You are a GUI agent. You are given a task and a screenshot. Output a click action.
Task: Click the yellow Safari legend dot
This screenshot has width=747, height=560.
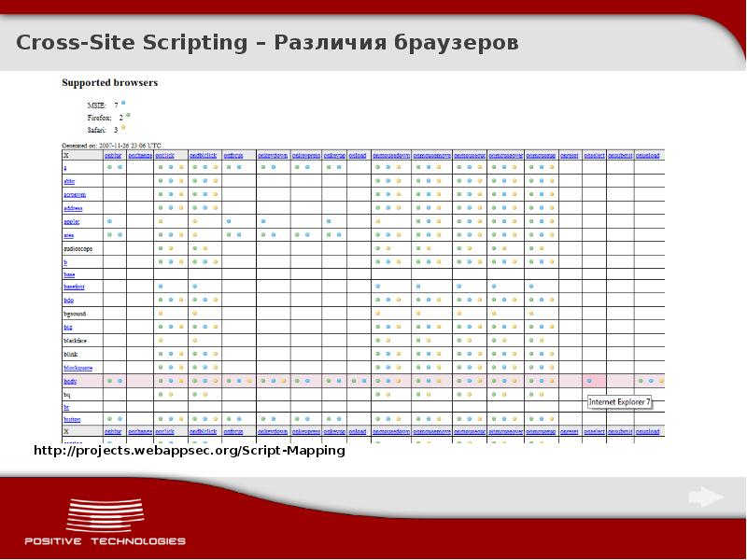pyautogui.click(x=123, y=127)
